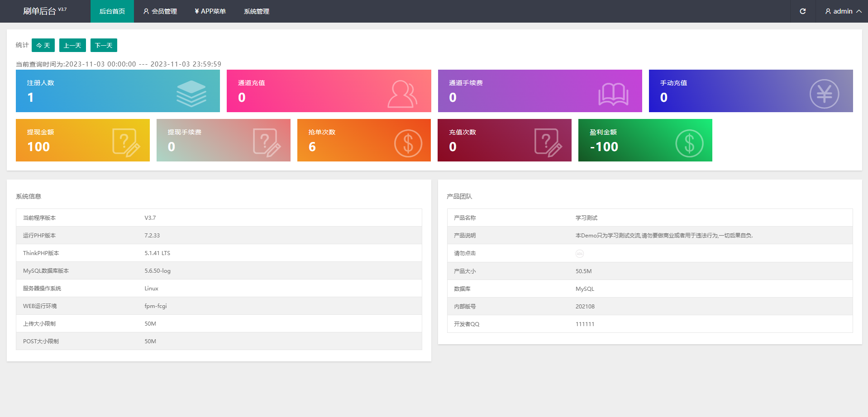Switch to the 后台首页 tab
Screen dimensions: 868x417
112,11
